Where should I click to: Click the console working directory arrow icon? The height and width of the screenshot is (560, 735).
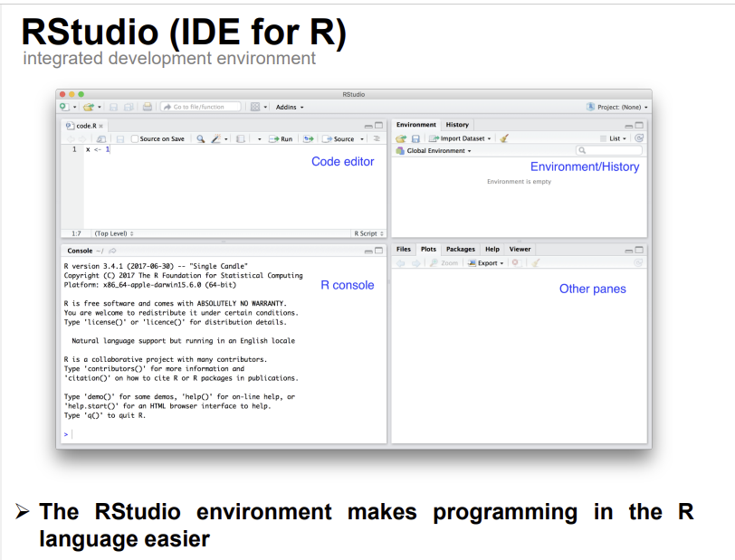[x=112, y=251]
